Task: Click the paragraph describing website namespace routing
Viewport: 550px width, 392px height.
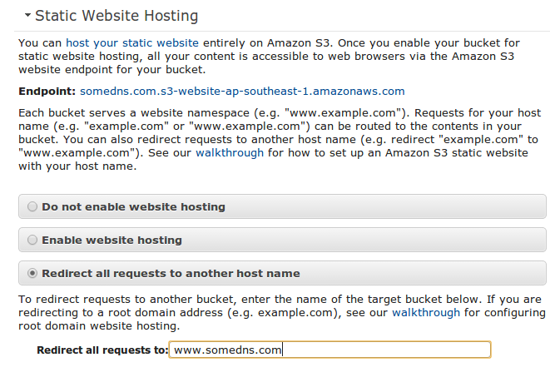Action: coord(280,140)
